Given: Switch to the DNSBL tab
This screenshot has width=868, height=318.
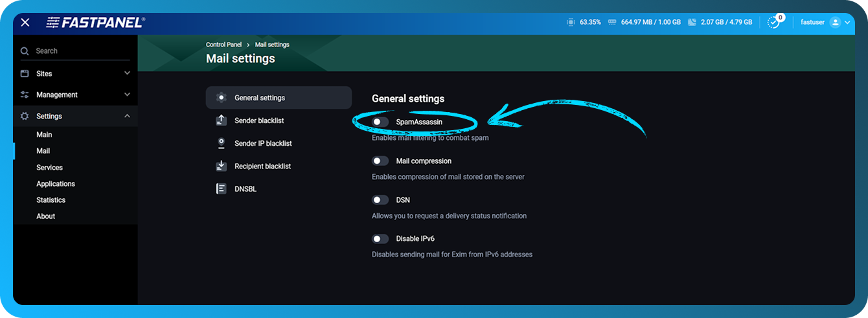Looking at the screenshot, I should pos(245,189).
